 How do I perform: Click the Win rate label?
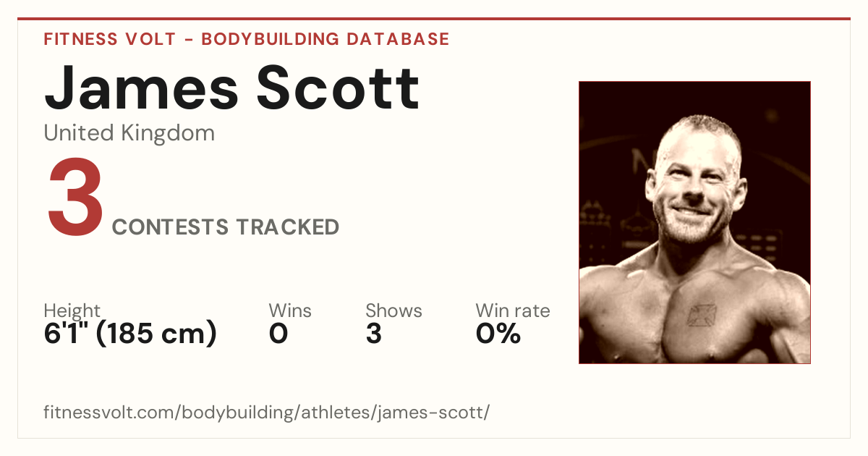(513, 311)
